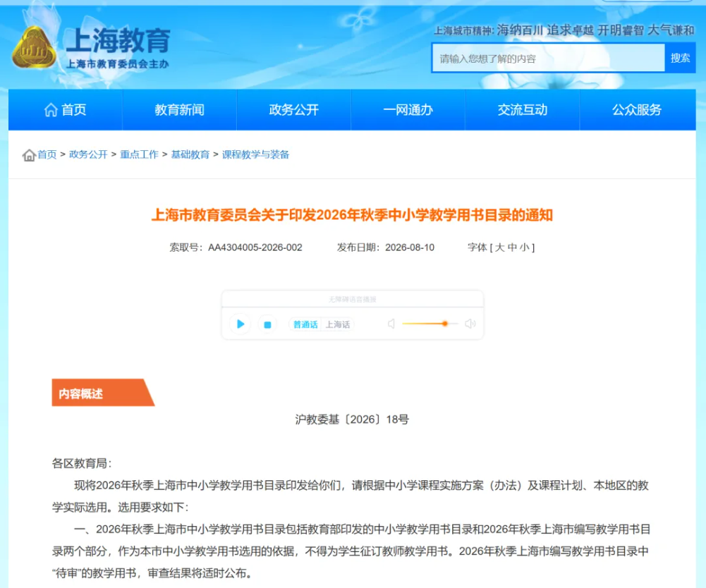The width and height of the screenshot is (706, 588).
Task: Set font size to 大
Action: point(500,247)
